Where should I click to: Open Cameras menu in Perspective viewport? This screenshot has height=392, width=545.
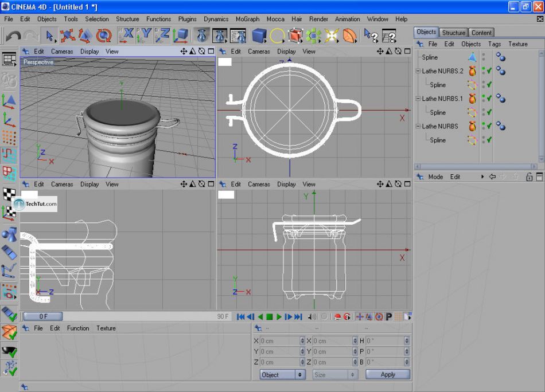tap(62, 52)
